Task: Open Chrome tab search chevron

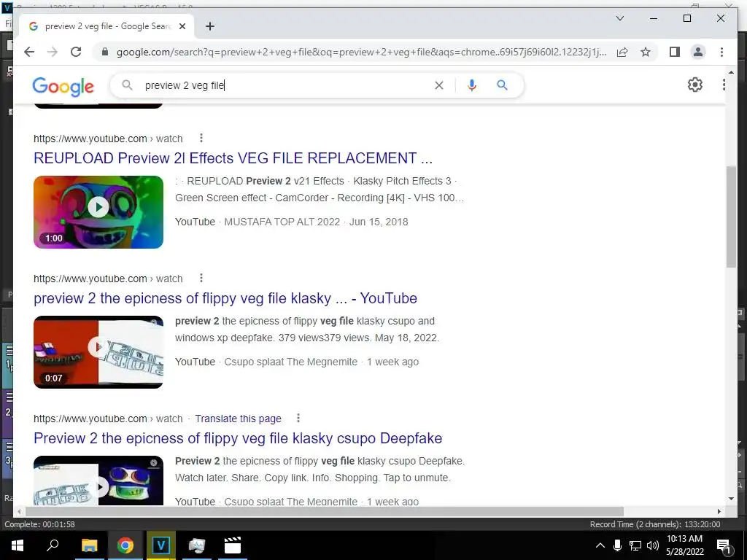Action: tap(620, 18)
